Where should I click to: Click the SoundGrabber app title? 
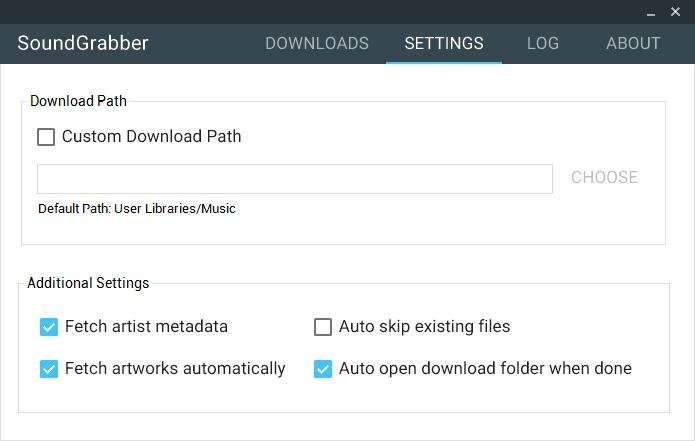[x=83, y=43]
